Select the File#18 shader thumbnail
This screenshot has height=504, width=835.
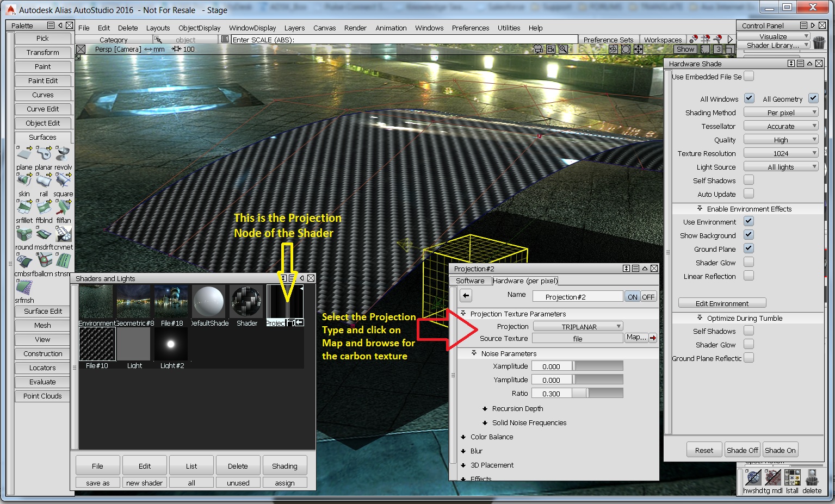click(x=171, y=302)
